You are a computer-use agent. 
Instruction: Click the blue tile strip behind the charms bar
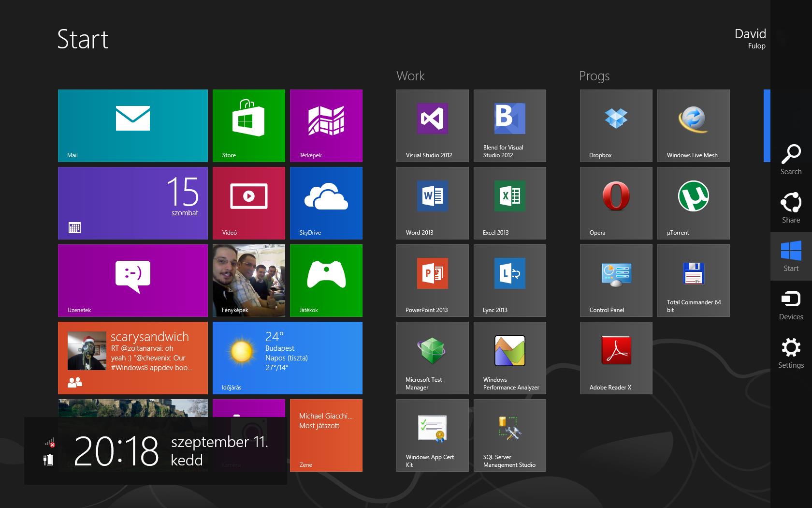(767, 126)
